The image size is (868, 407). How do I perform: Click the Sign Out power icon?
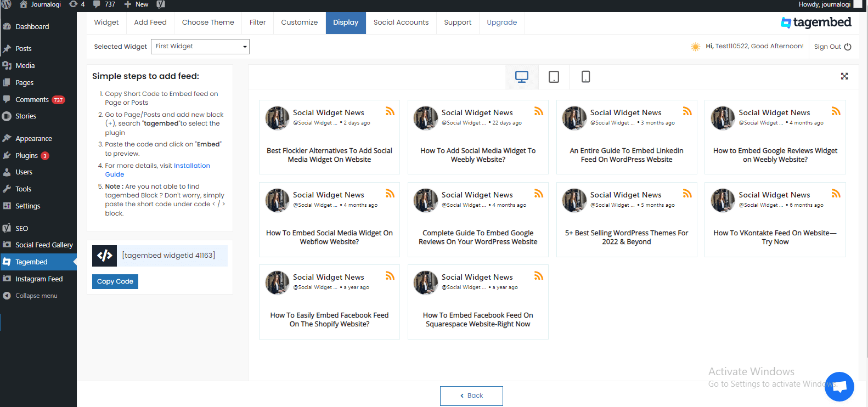(848, 47)
